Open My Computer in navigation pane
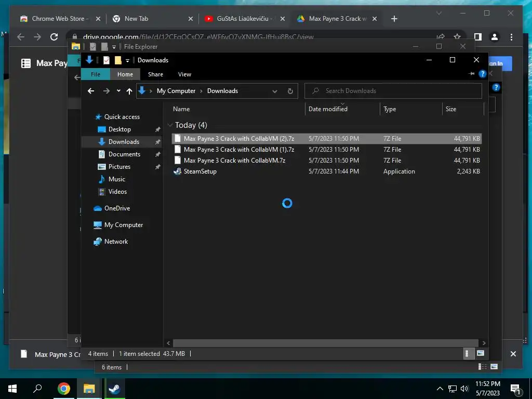The height and width of the screenshot is (399, 532). click(124, 225)
